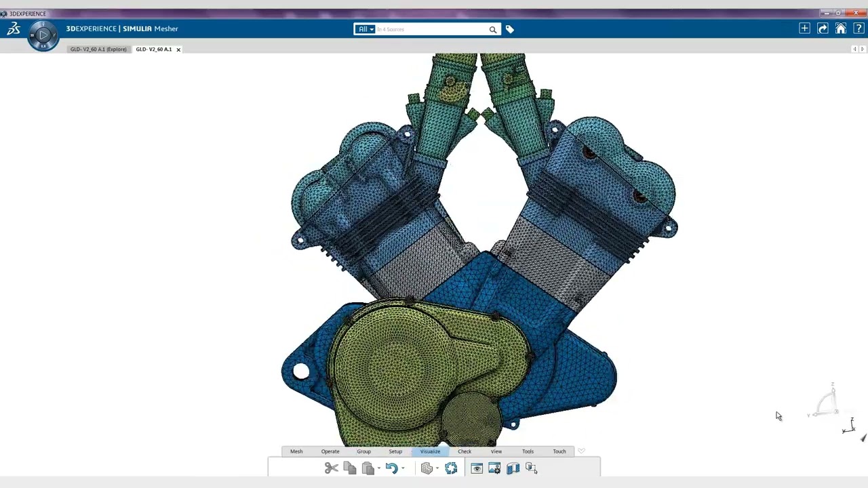Switch to GLD-V2_60 A.1 (Explore) tab
The height and width of the screenshot is (488, 868).
tap(98, 49)
